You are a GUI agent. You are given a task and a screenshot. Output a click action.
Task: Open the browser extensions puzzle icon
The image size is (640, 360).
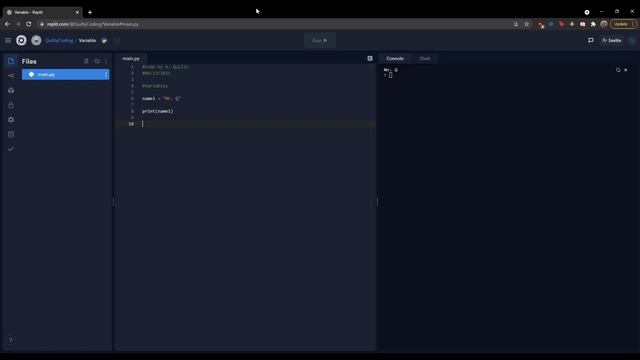593,24
